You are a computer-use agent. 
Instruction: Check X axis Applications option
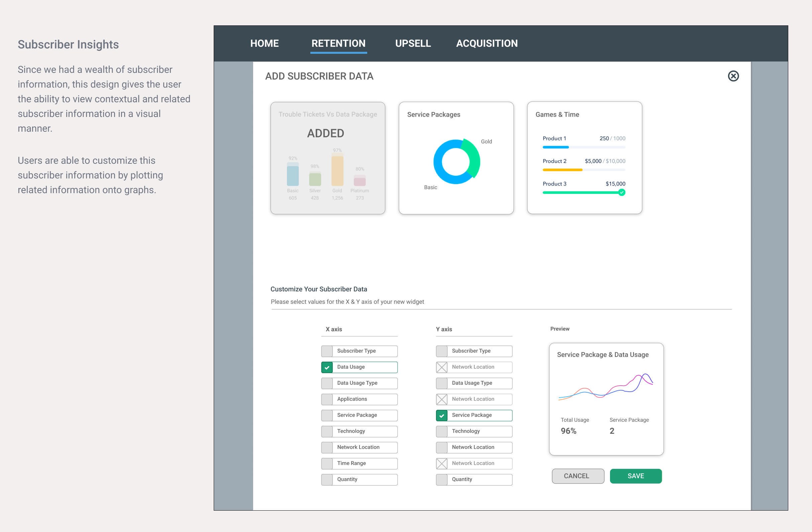[x=359, y=399]
